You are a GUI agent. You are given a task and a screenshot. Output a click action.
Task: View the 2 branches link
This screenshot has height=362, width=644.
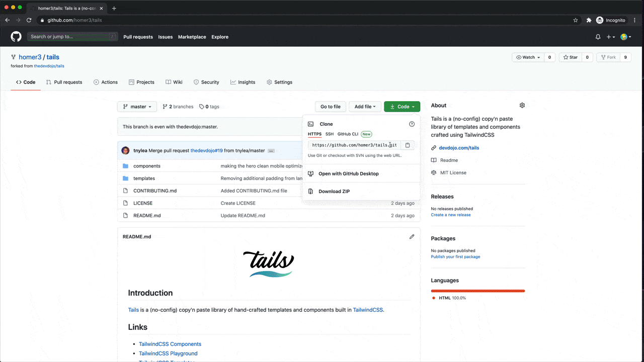[x=178, y=107]
